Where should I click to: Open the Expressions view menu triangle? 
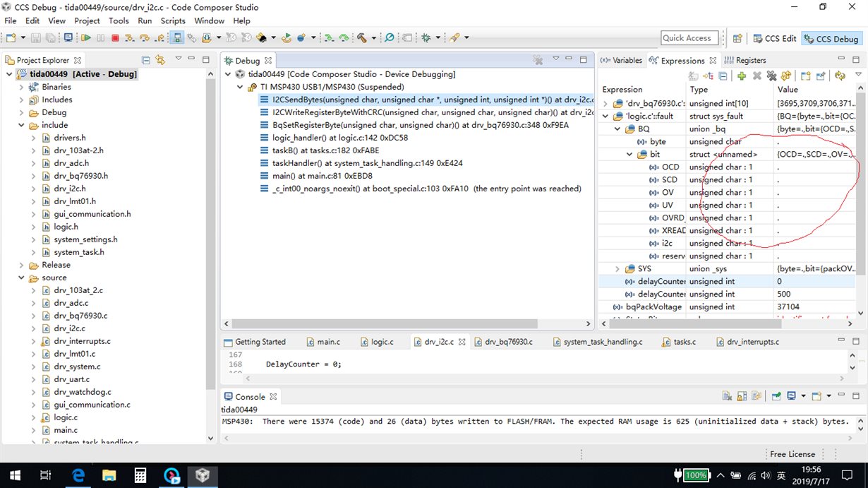[x=858, y=75]
